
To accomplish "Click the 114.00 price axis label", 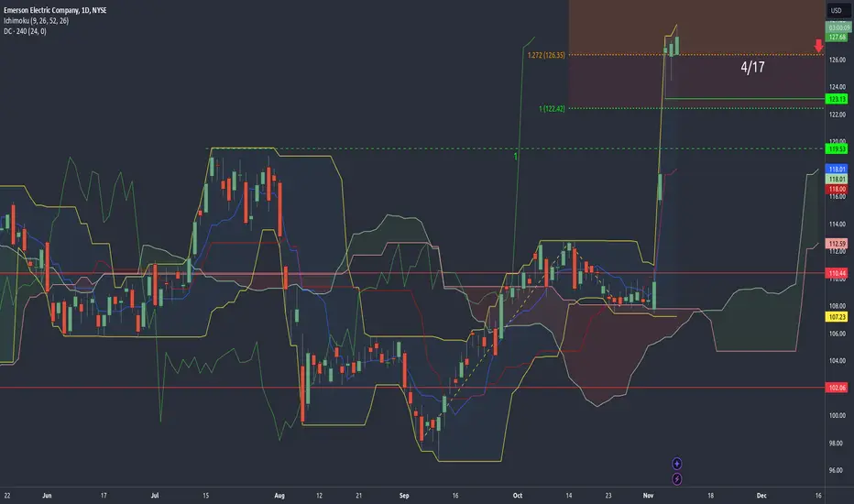I will coord(838,224).
